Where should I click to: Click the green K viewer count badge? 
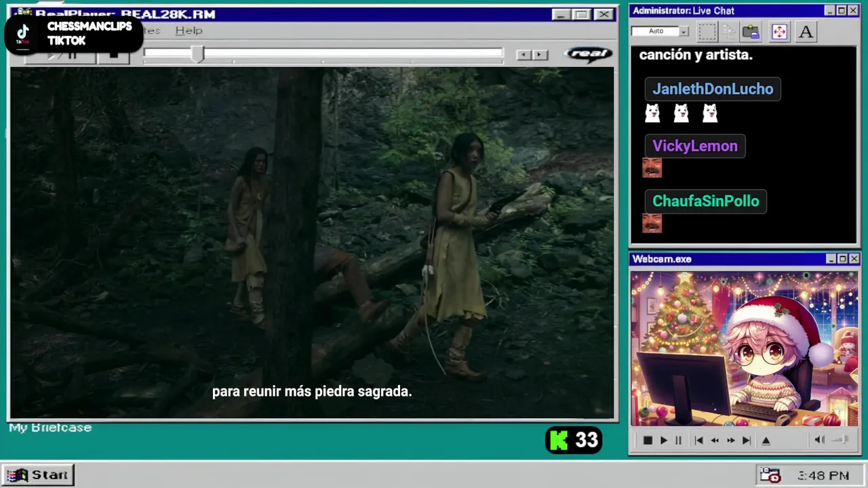click(x=573, y=441)
